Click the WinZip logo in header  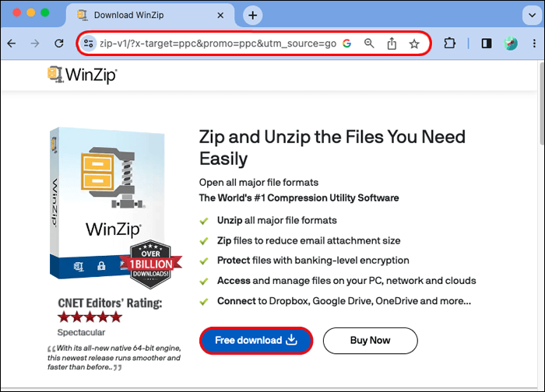(82, 75)
